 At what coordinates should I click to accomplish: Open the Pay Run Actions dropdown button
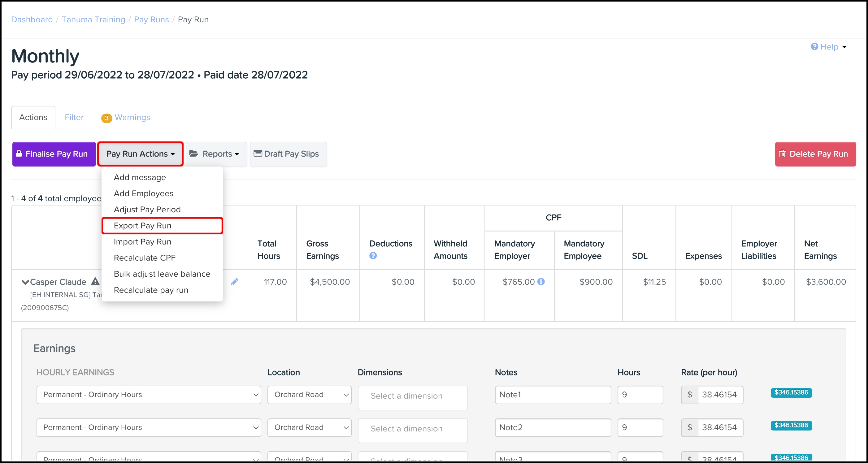coord(140,154)
